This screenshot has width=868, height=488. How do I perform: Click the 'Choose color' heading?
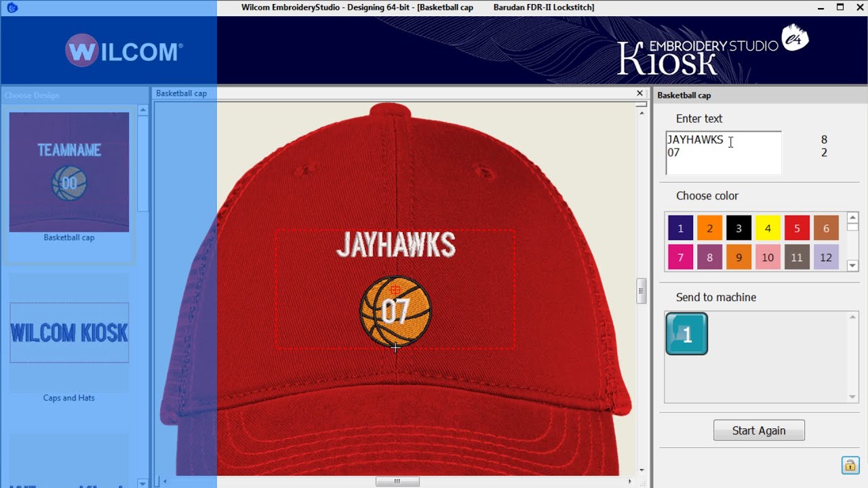(x=707, y=196)
